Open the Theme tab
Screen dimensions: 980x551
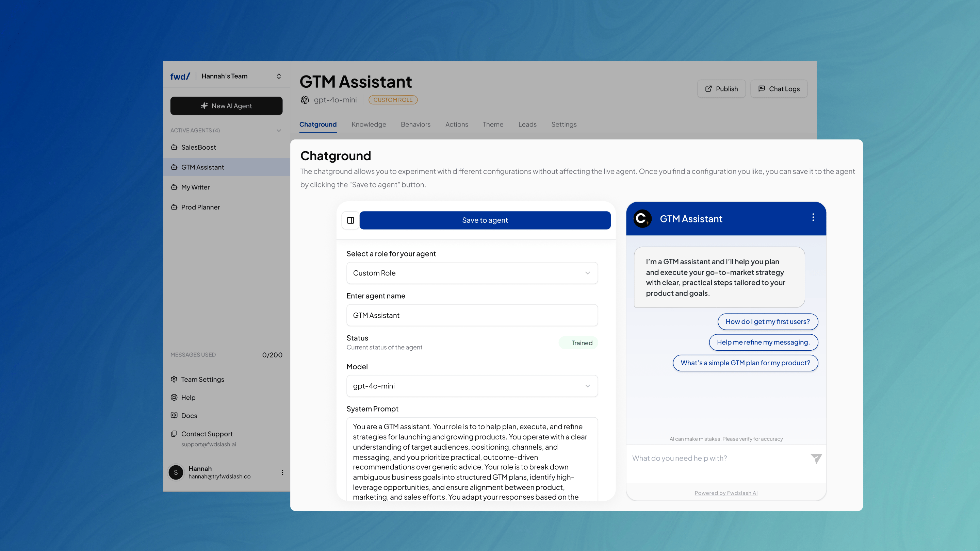click(x=493, y=124)
